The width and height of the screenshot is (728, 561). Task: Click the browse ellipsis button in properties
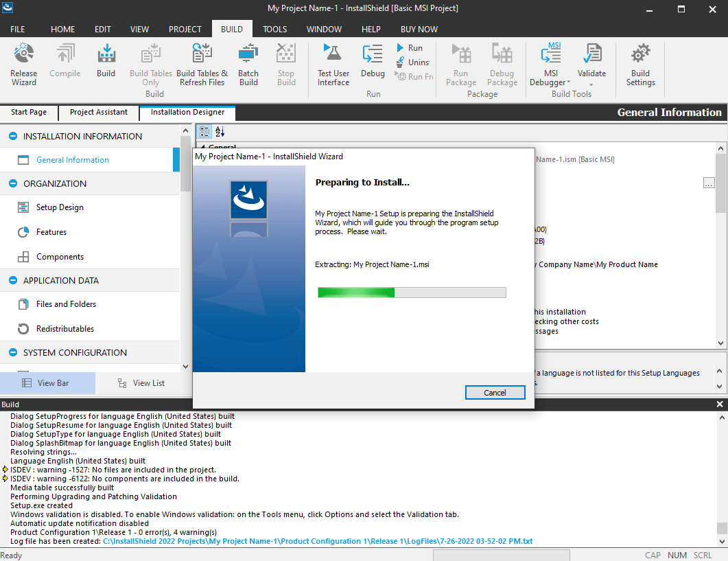pyautogui.click(x=708, y=183)
